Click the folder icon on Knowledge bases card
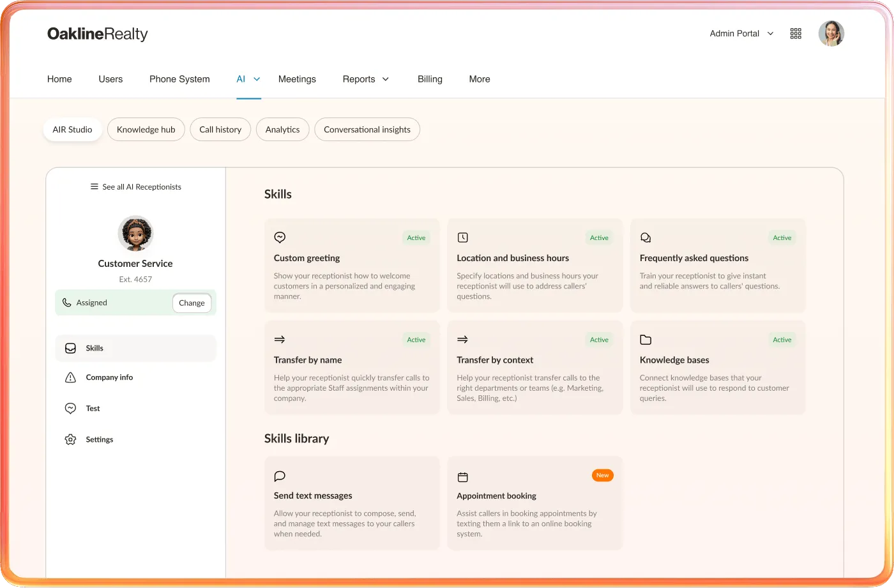 pyautogui.click(x=646, y=339)
